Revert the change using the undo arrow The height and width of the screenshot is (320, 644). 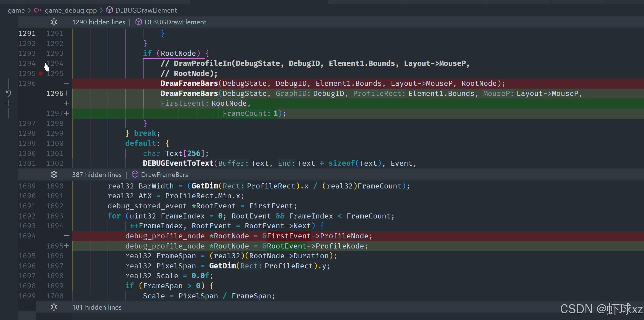pyautogui.click(x=8, y=93)
